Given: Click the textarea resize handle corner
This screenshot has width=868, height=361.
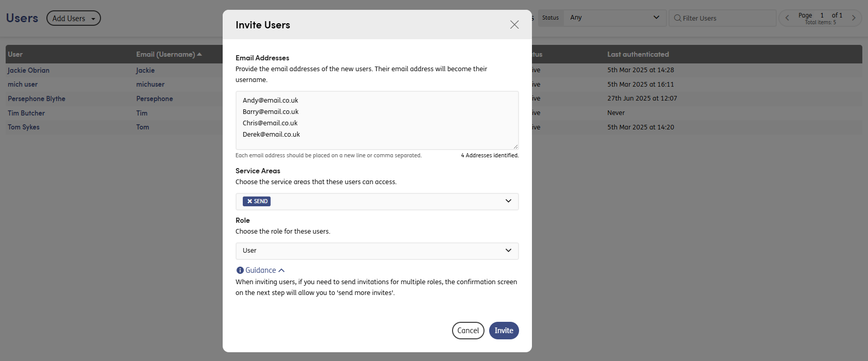Looking at the screenshot, I should 515,146.
